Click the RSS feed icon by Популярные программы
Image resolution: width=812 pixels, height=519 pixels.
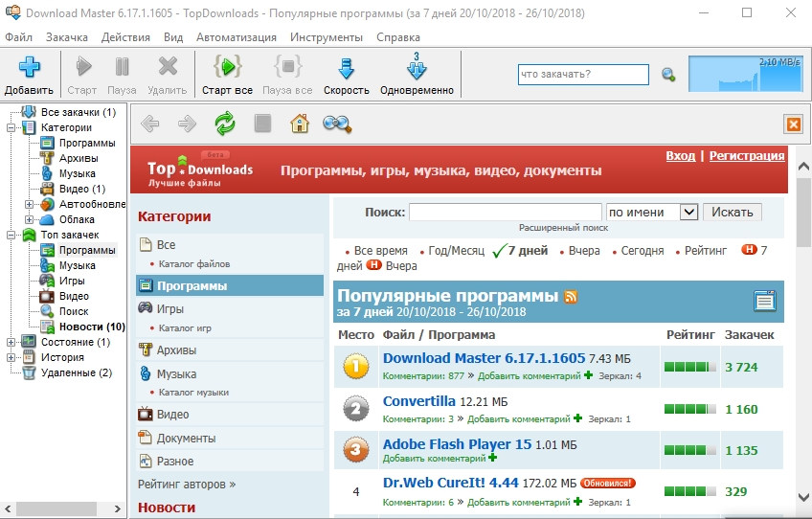(571, 296)
